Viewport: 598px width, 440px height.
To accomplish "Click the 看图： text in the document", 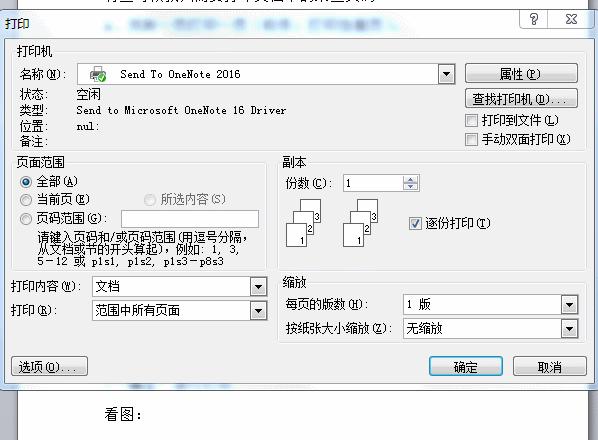I will click(x=123, y=414).
